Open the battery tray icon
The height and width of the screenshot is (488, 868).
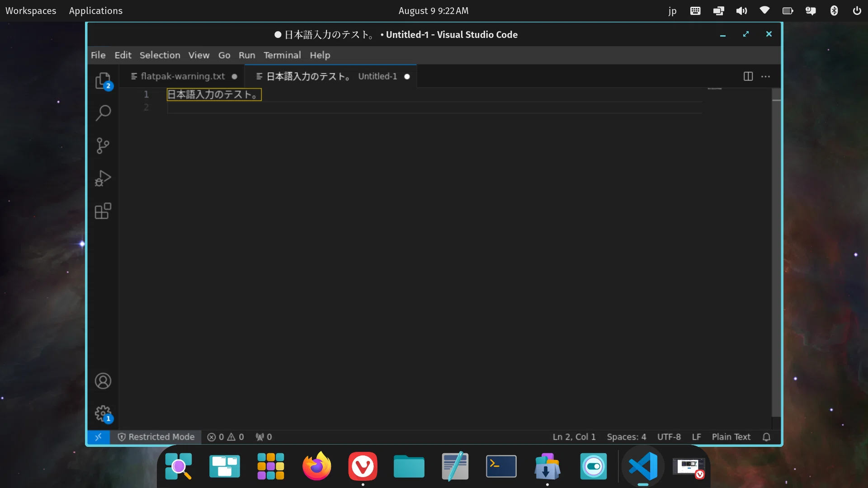coord(788,11)
